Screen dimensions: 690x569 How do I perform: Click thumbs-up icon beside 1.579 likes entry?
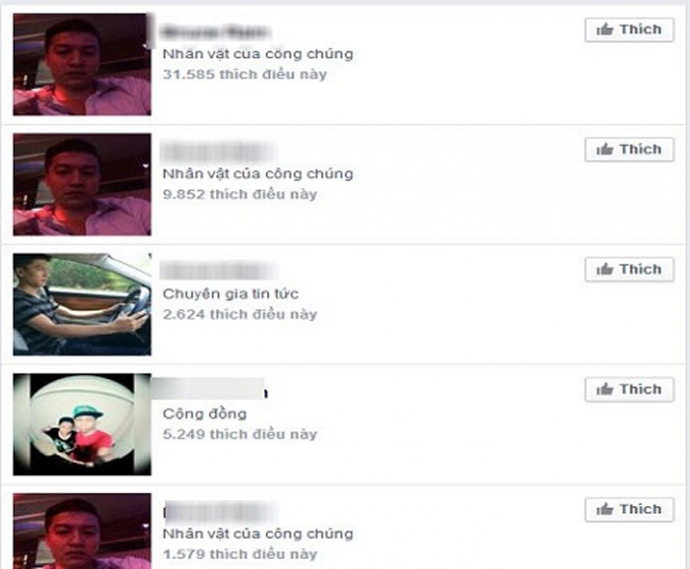pyautogui.click(x=605, y=510)
